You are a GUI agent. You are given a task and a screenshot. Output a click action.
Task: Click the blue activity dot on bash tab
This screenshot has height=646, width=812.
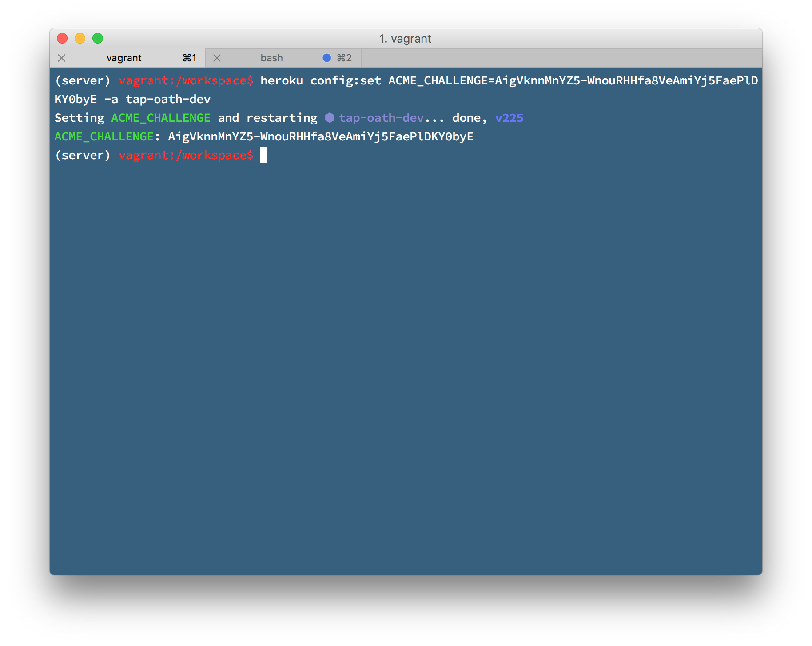coord(326,58)
